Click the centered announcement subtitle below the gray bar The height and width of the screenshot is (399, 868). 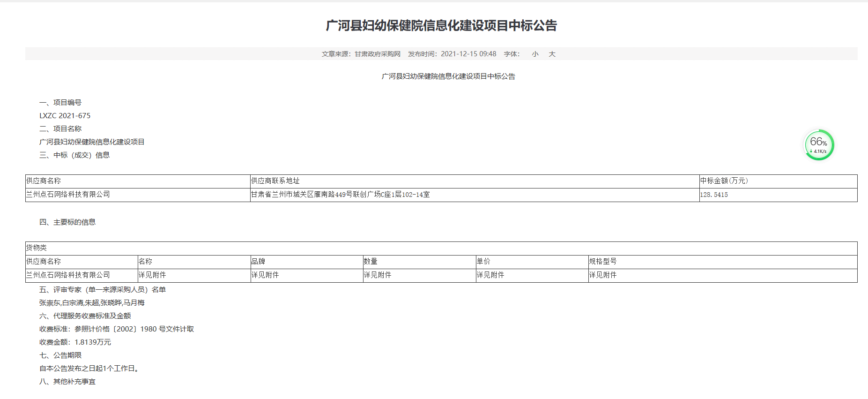(448, 76)
